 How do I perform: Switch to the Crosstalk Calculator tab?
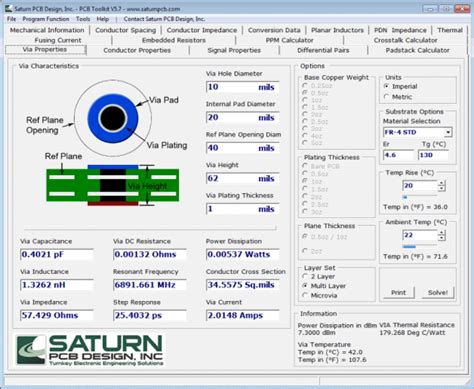coord(405,40)
